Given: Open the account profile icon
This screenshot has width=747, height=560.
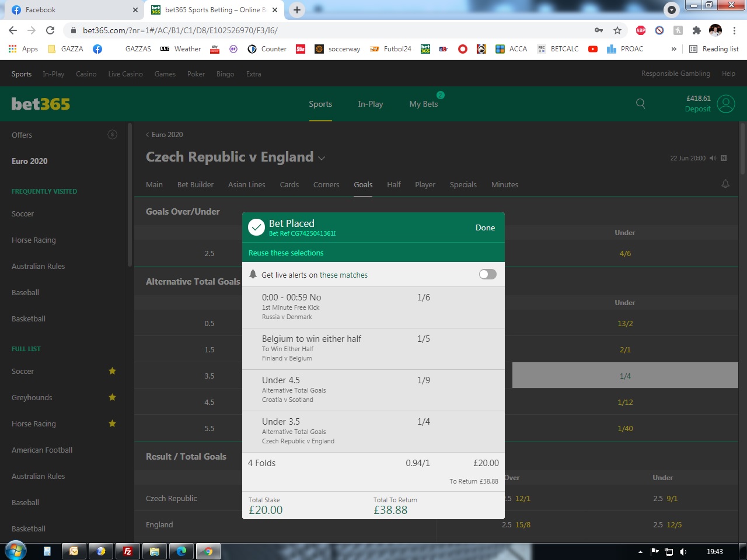Looking at the screenshot, I should click(726, 104).
